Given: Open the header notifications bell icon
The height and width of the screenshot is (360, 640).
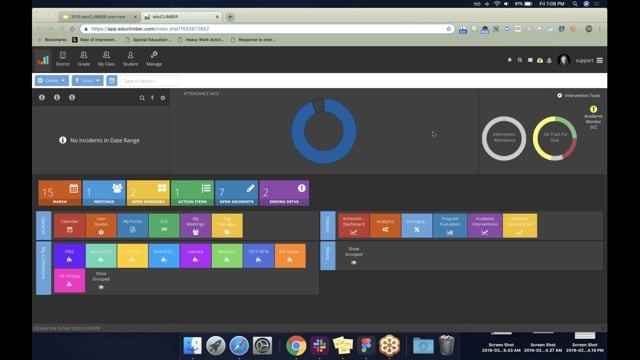Looking at the screenshot, I should click(549, 60).
